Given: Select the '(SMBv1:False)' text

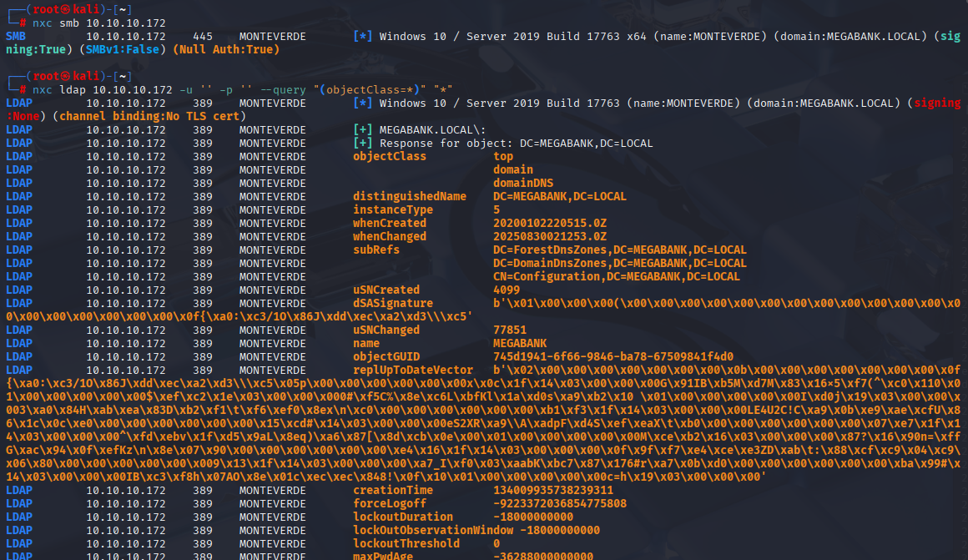Looking at the screenshot, I should [123, 49].
